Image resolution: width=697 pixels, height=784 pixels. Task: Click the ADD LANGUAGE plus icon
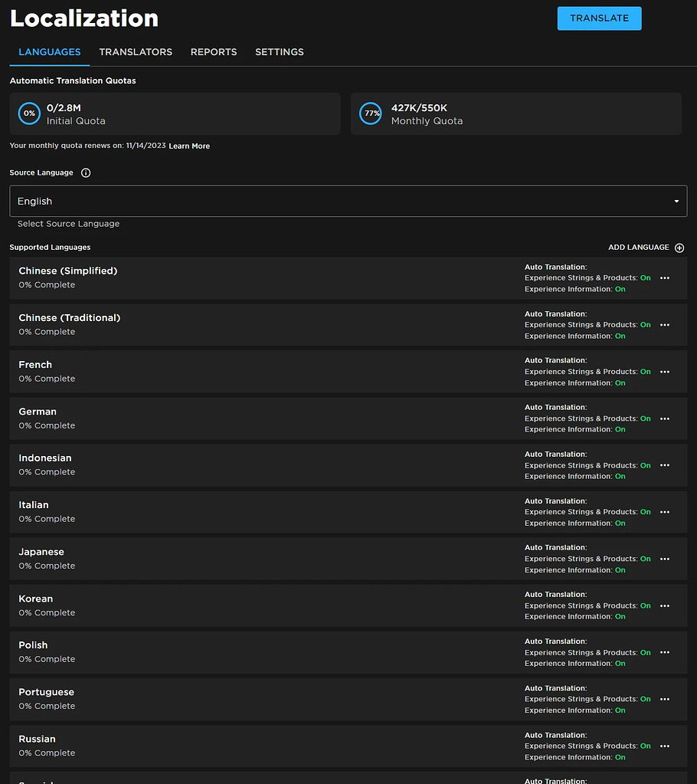pos(679,248)
